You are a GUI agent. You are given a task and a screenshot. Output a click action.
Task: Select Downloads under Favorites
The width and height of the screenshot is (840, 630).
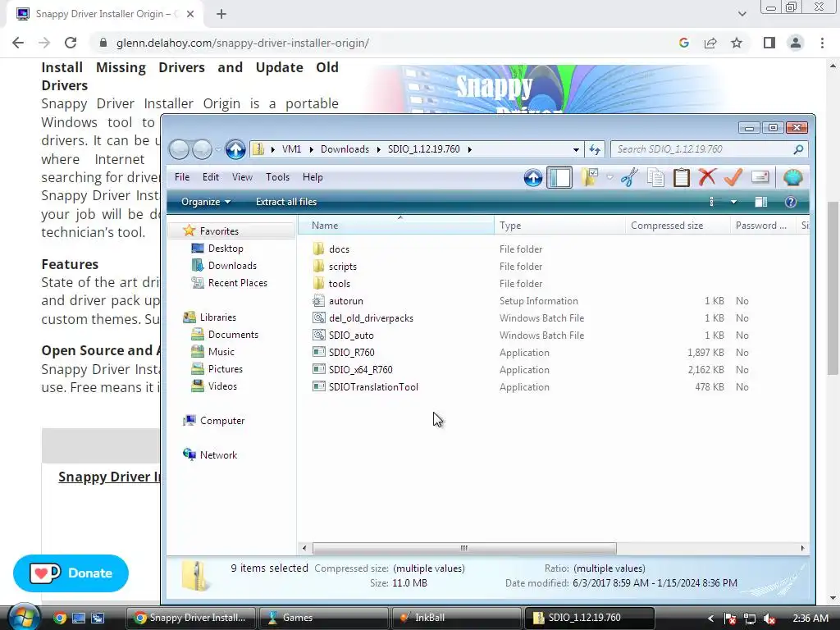pos(232,266)
